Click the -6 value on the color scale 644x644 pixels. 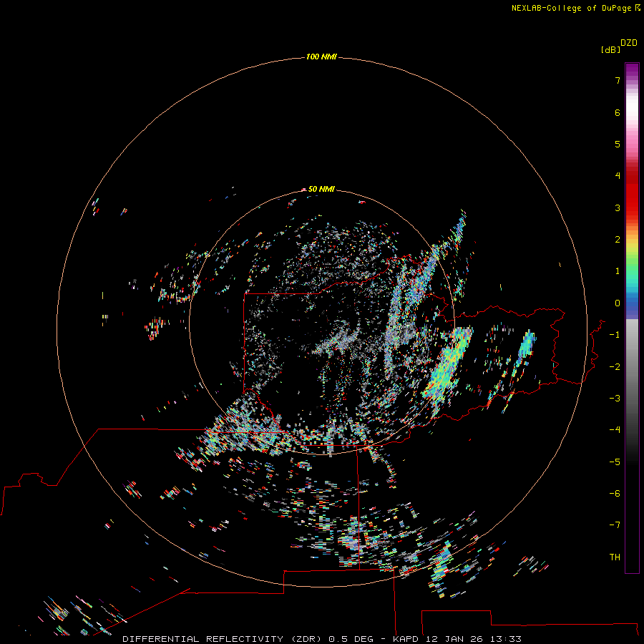click(615, 493)
